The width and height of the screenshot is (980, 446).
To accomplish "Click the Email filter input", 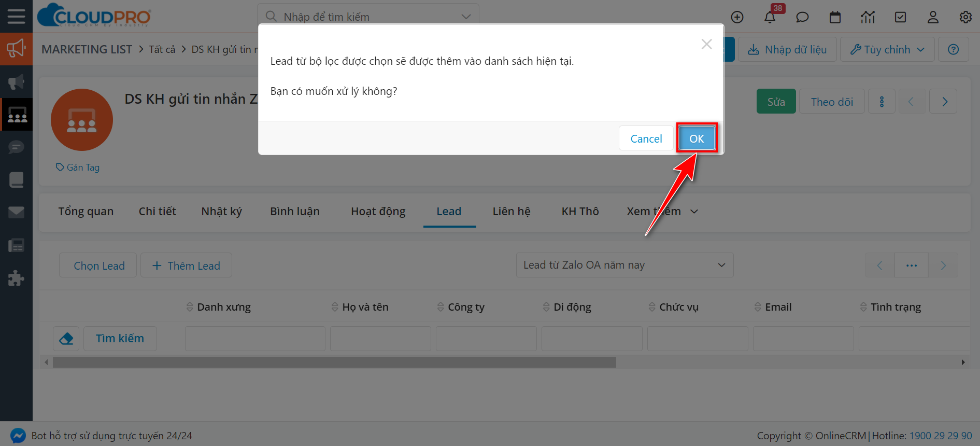I will 803,339.
